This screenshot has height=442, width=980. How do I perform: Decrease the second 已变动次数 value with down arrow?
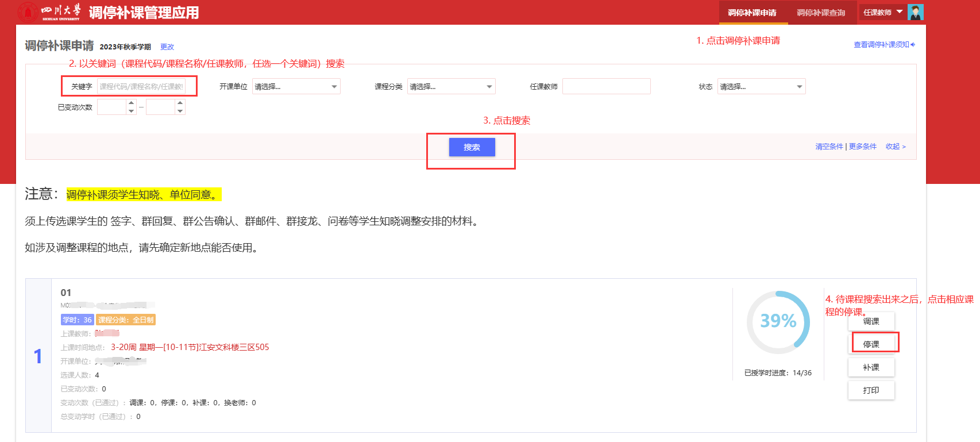click(x=180, y=111)
